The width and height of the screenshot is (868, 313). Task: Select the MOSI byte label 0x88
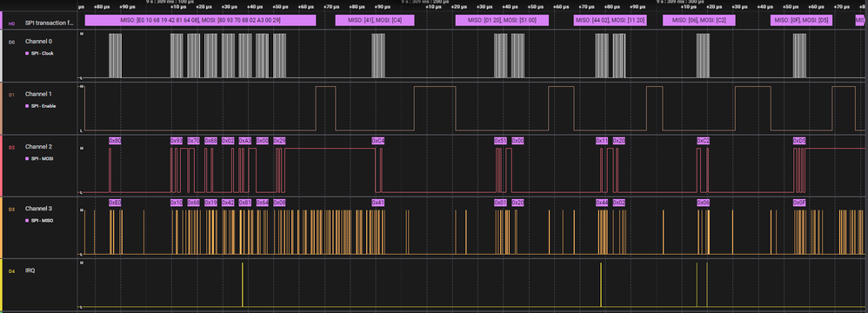(210, 141)
